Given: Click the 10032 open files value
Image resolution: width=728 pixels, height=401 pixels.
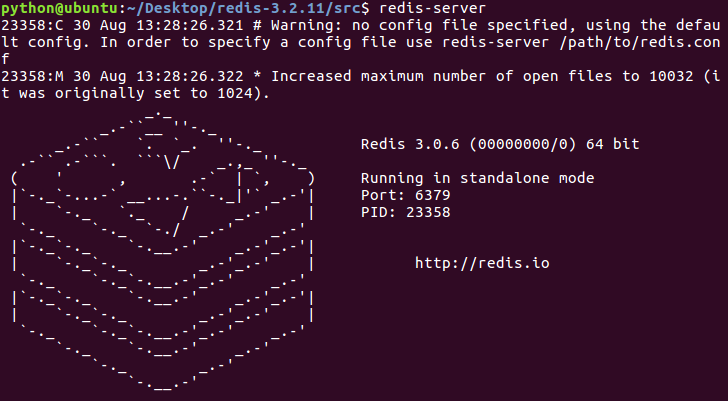Looking at the screenshot, I should [x=671, y=77].
